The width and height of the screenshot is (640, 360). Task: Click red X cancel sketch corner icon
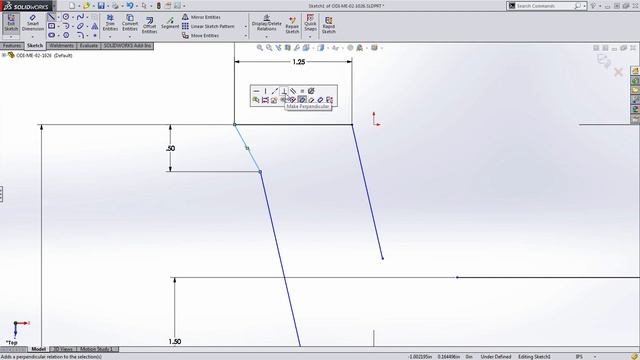tap(618, 73)
